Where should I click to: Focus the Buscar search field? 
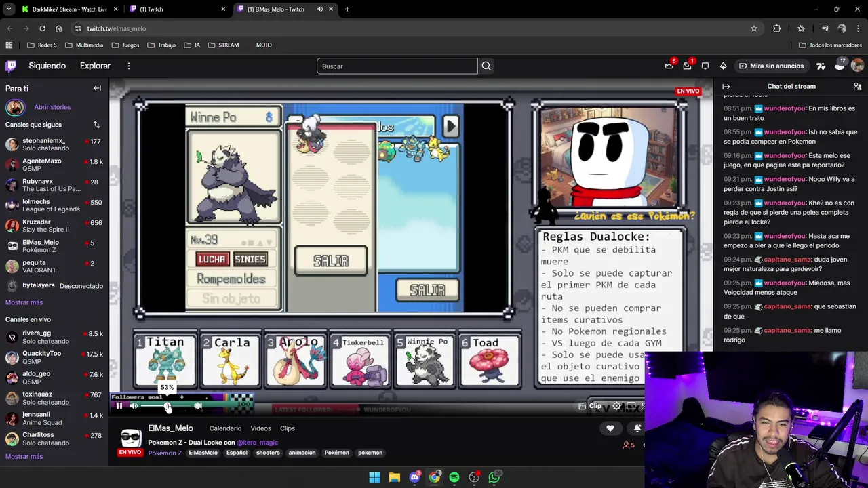tap(397, 66)
